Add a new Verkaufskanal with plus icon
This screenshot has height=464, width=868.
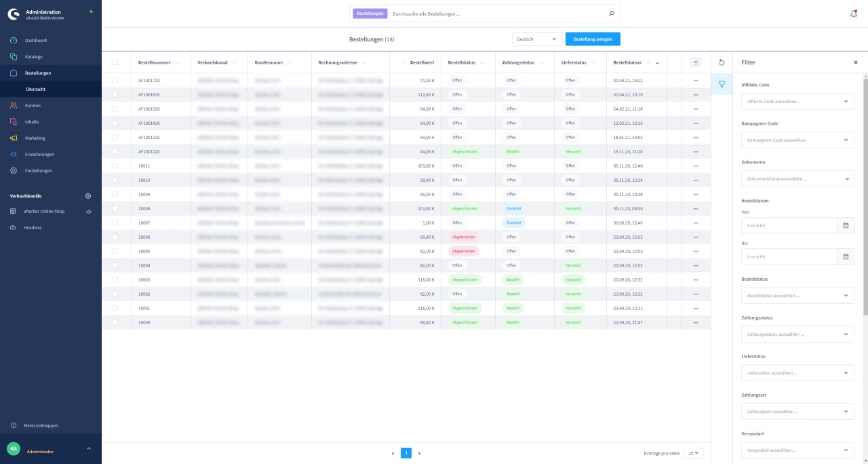point(88,196)
